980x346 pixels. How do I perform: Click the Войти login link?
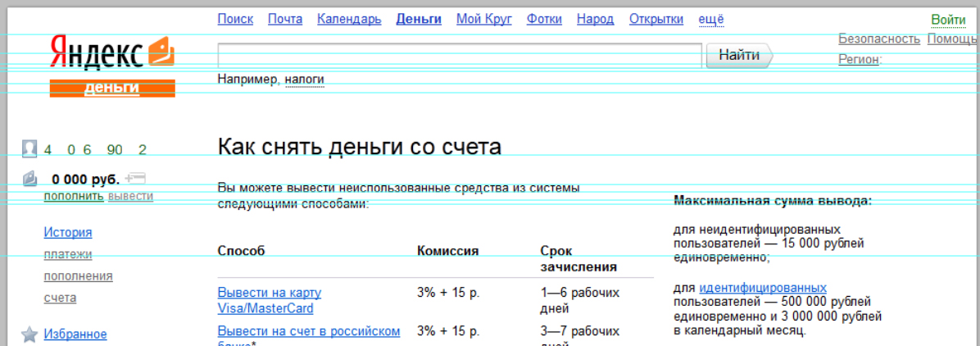coord(948,20)
